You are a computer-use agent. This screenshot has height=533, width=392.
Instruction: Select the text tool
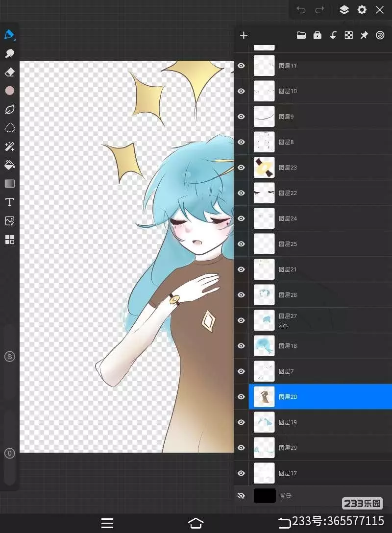9,202
